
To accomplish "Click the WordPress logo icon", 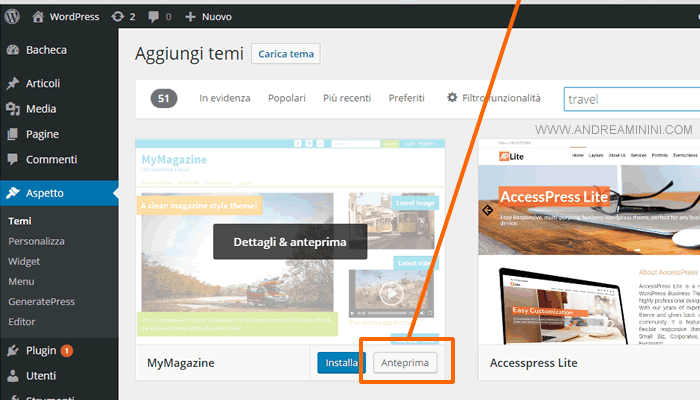I will click(x=12, y=17).
